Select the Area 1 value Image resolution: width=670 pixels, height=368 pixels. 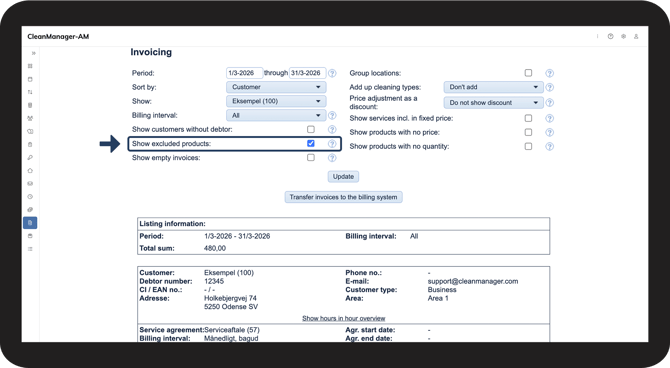coord(438,298)
